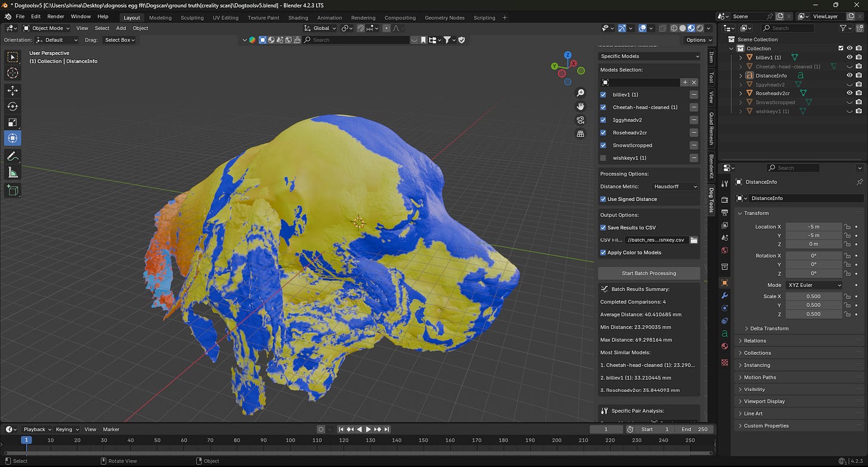Viewport: 868px width, 467px height.
Task: Select the Move tool in the toolbar
Action: coord(13,91)
